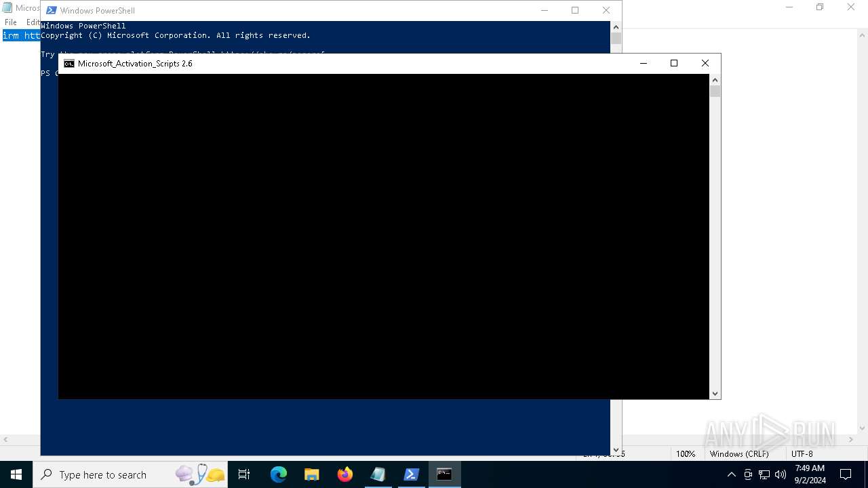Click the PowerShell scroll-up arrow
This screenshot has height=488, width=868.
click(x=616, y=26)
